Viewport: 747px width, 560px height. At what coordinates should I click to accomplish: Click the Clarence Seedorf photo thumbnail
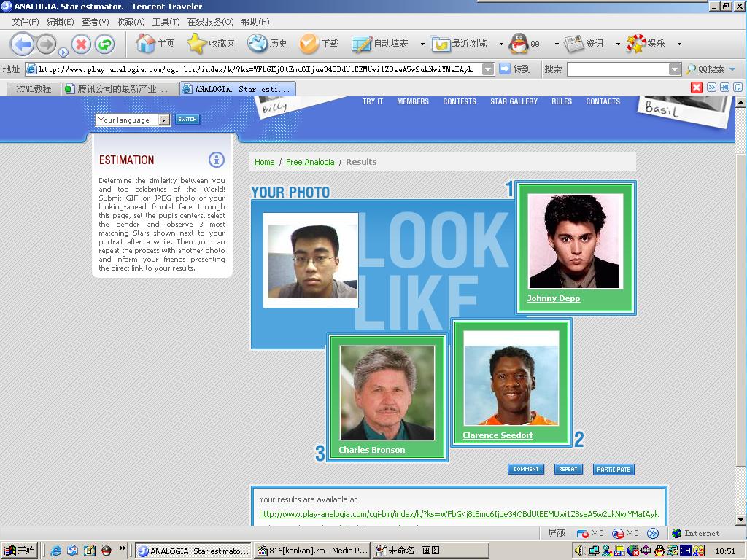point(511,378)
